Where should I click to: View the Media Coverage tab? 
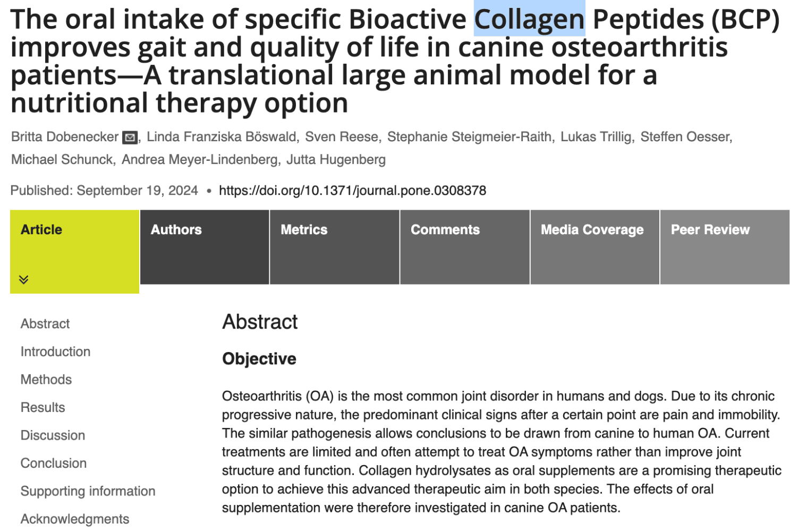595,247
